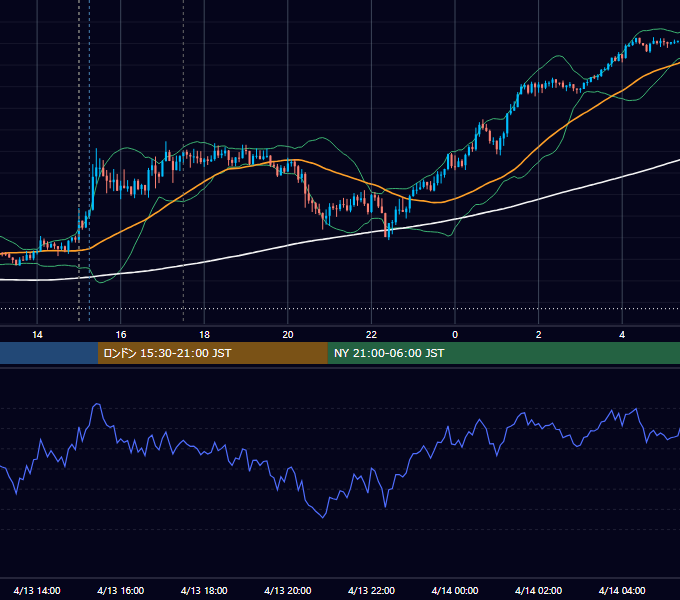Image resolution: width=680 pixels, height=600 pixels.
Task: Click the 4/13 22:00 time label
Action: (371, 590)
